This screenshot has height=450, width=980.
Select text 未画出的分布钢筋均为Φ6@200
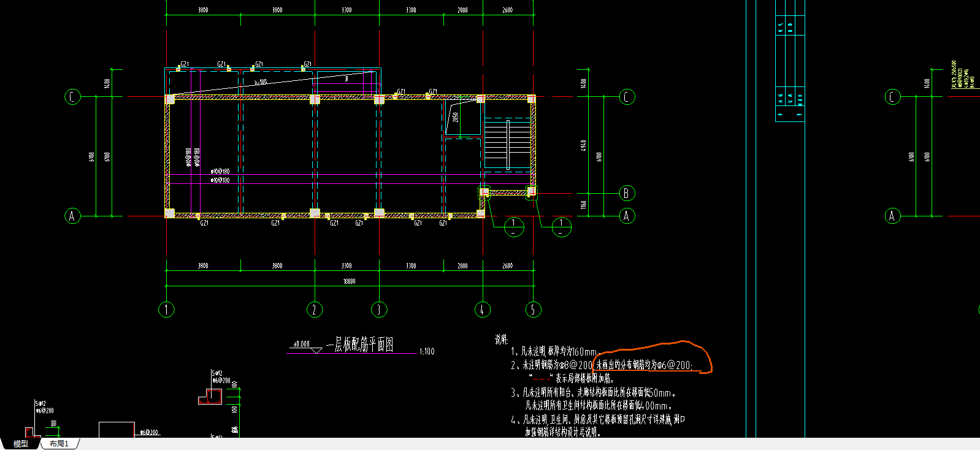click(644, 365)
